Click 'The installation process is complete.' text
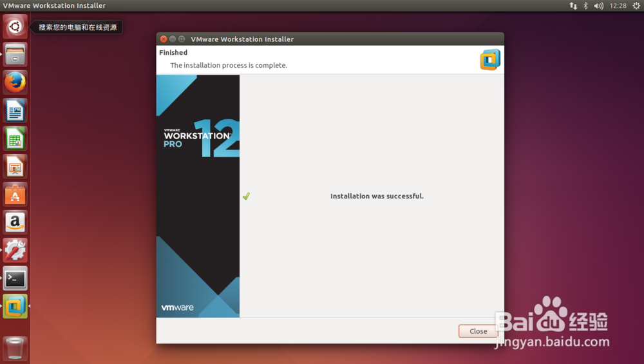This screenshot has height=364, width=644. click(x=229, y=65)
